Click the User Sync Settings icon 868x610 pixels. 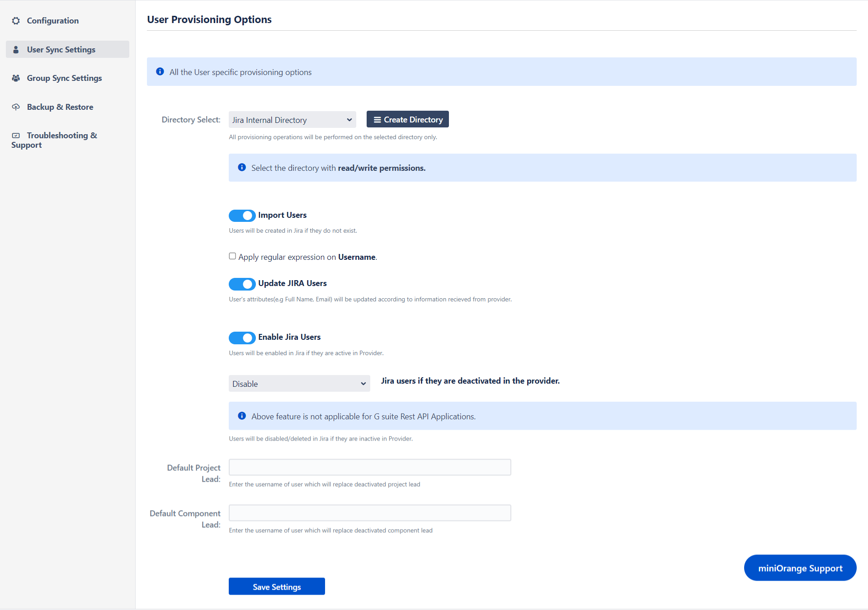[15, 49]
